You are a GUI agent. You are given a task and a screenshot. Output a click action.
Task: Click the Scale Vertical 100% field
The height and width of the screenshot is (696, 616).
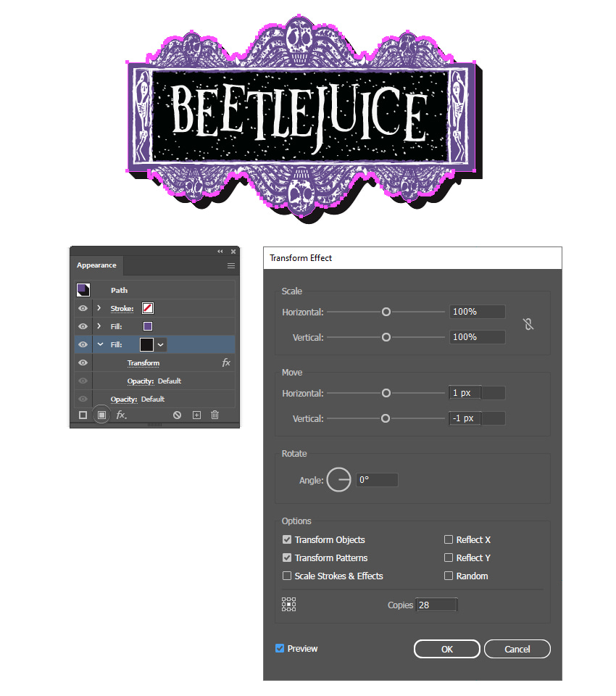477,337
